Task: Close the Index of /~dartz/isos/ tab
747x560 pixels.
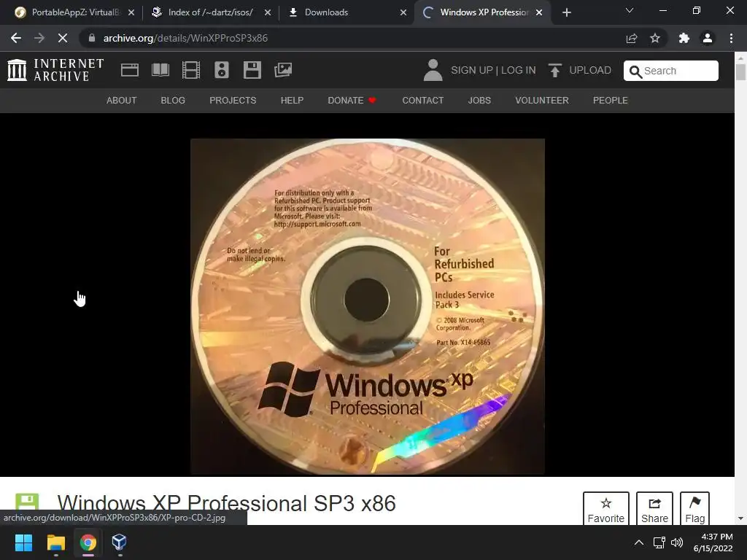Action: pyautogui.click(x=268, y=12)
